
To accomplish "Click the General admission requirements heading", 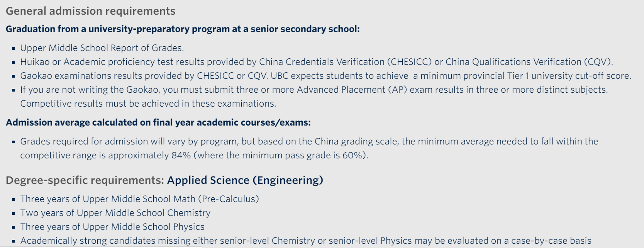I will point(90,11).
